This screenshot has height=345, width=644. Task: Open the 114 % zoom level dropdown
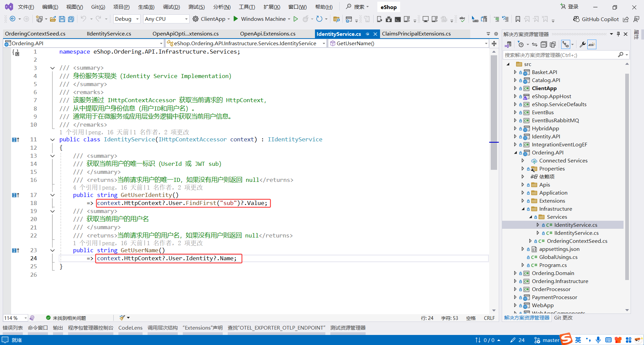[x=15, y=318]
